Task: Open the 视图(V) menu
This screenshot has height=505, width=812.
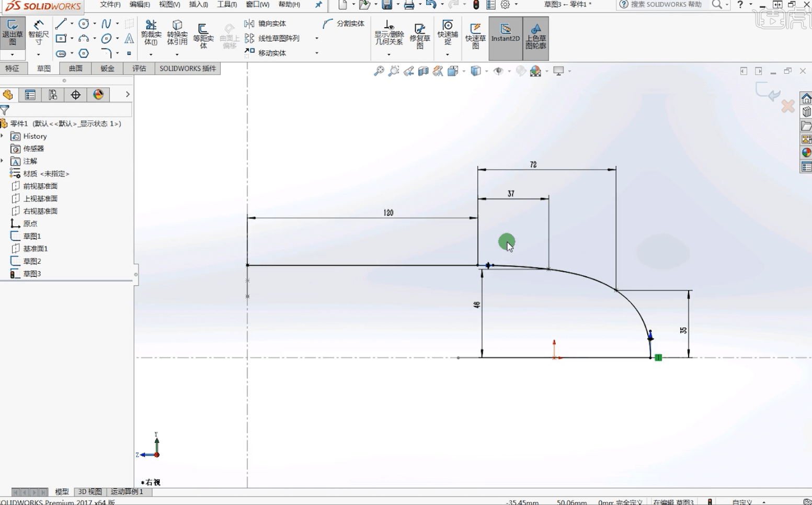Action: point(169,5)
